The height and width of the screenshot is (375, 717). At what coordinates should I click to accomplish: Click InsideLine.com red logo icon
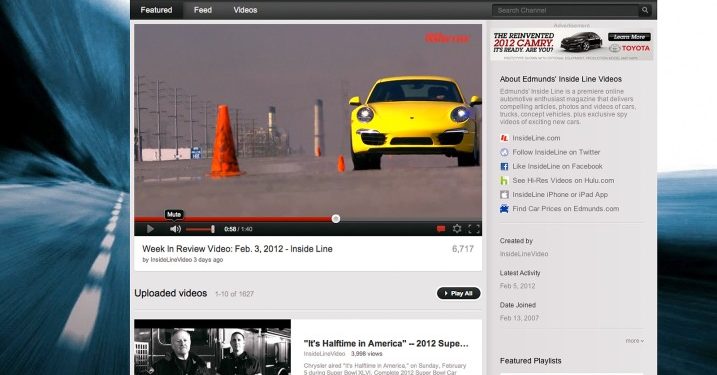click(504, 138)
